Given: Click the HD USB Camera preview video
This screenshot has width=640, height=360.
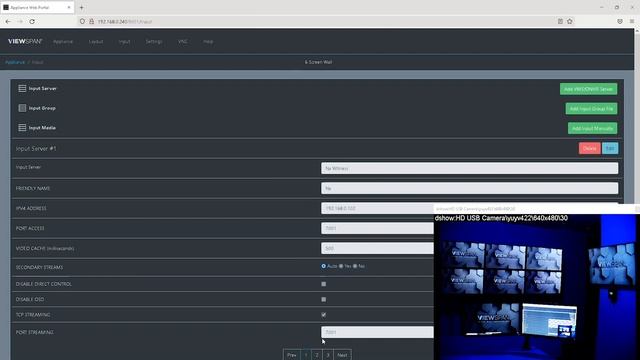Looking at the screenshot, I should tap(536, 287).
